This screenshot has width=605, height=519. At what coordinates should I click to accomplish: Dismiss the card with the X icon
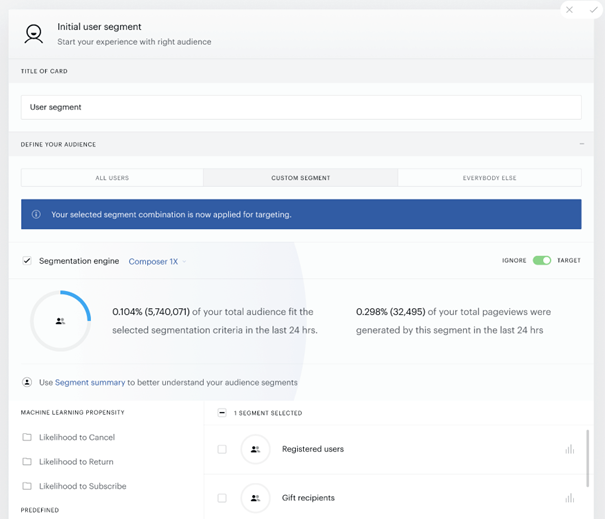[x=569, y=10]
